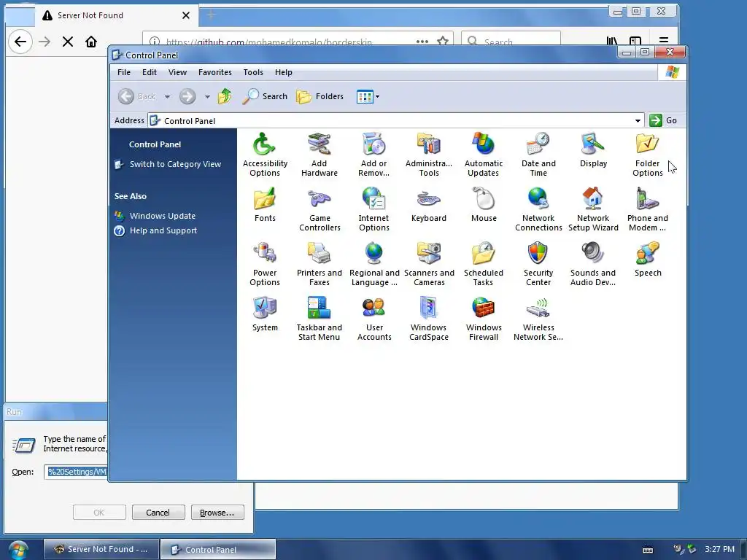Stop loading page in Firefox

[68, 42]
